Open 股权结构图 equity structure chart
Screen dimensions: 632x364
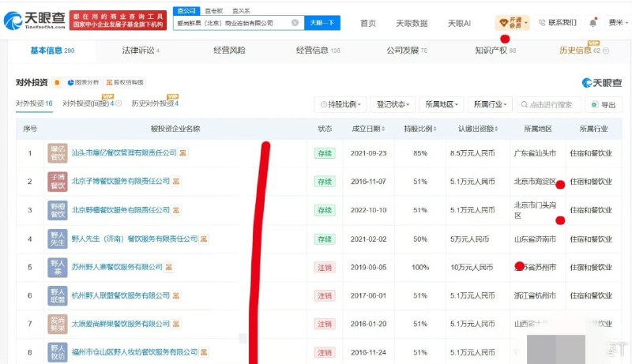tap(125, 83)
